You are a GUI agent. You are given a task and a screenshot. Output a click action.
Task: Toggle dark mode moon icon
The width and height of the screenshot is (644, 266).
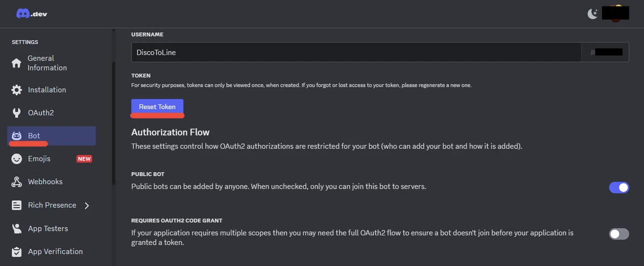(x=592, y=14)
